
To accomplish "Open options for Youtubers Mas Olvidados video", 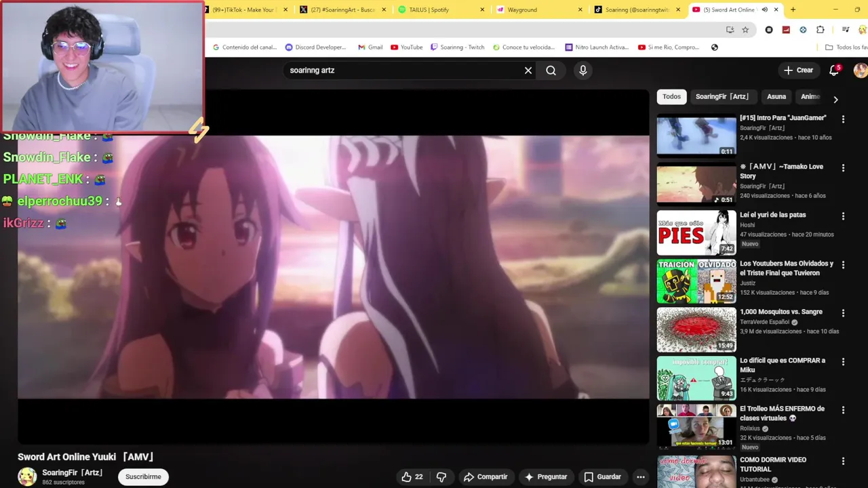I will point(843,265).
